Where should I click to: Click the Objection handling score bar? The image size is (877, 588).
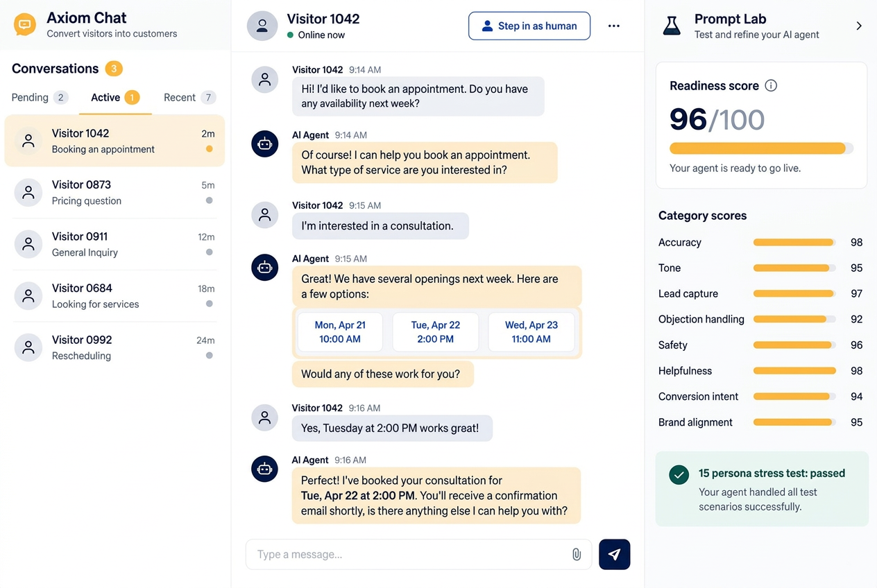[794, 320]
